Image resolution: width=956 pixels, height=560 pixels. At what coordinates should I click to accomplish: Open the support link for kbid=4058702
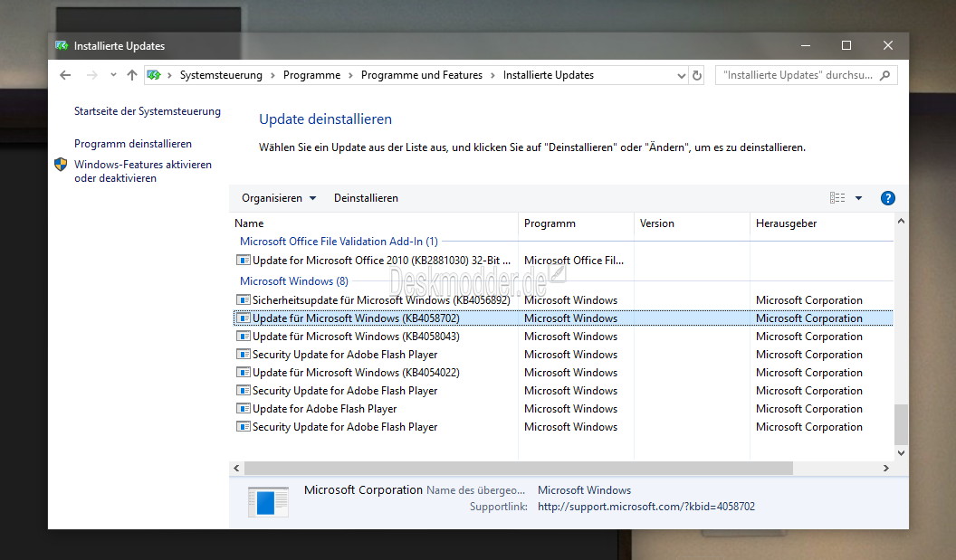click(x=646, y=507)
